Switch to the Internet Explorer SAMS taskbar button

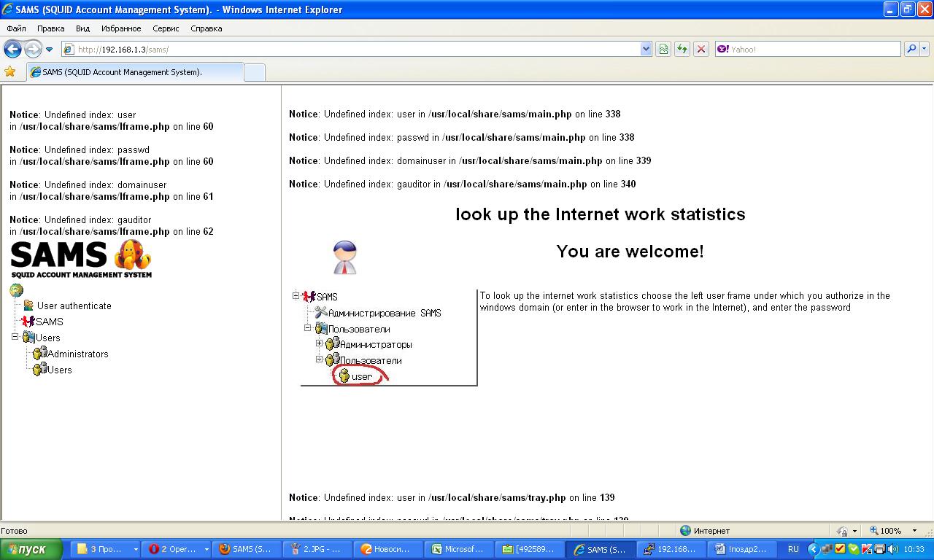pyautogui.click(x=601, y=549)
